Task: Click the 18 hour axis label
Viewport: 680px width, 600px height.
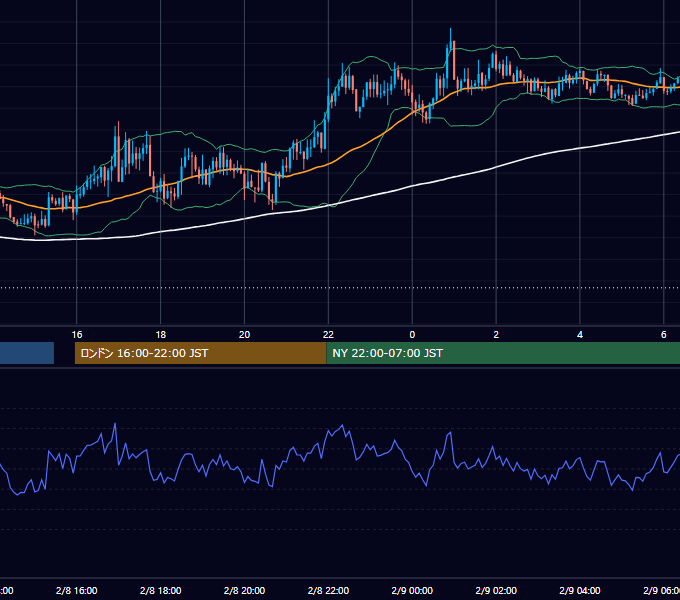Action: pyautogui.click(x=160, y=335)
